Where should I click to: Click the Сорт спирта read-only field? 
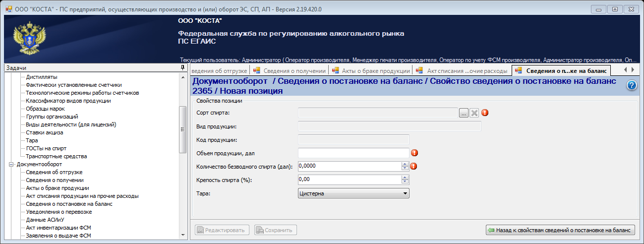click(x=378, y=113)
